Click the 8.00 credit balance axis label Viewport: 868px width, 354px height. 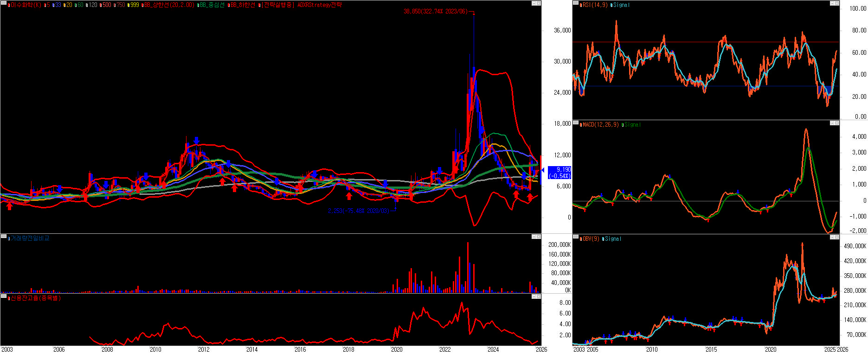[x=565, y=303]
